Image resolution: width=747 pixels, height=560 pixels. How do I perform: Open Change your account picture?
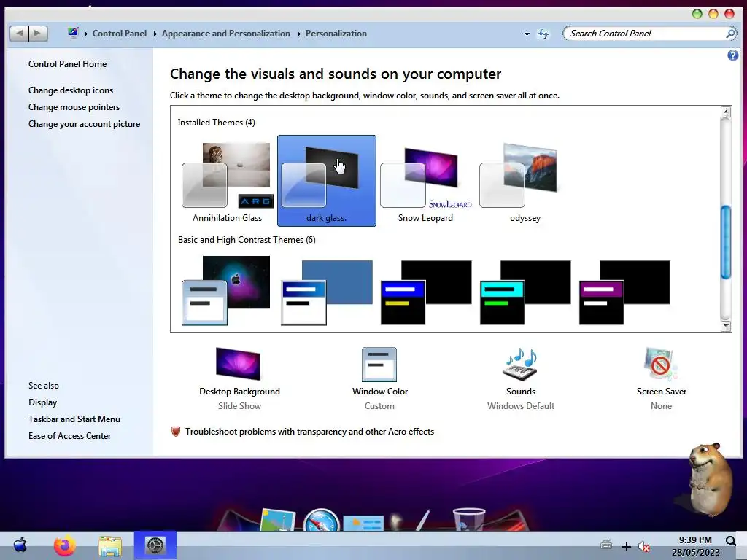(85, 124)
